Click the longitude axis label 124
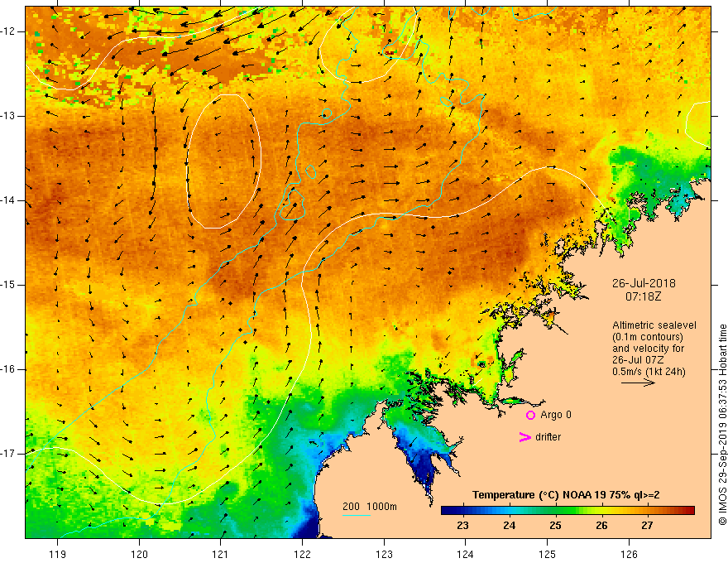This screenshot has height=563, width=728. [x=466, y=554]
